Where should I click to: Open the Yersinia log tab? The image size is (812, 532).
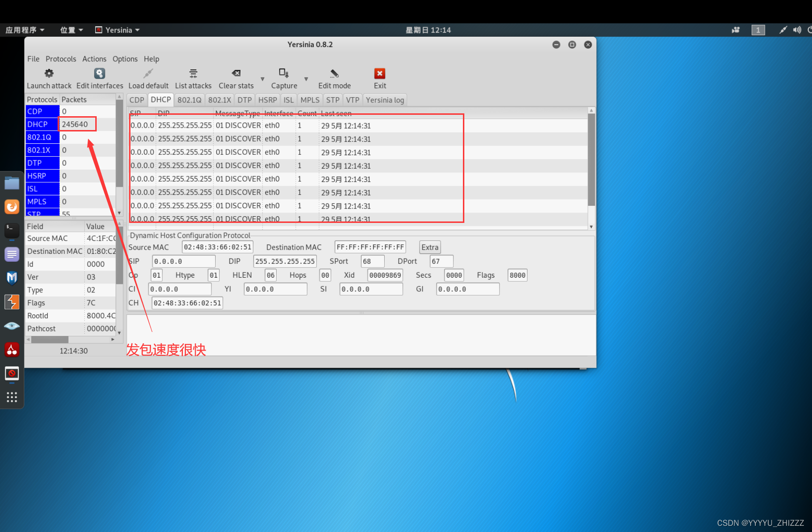pos(385,100)
